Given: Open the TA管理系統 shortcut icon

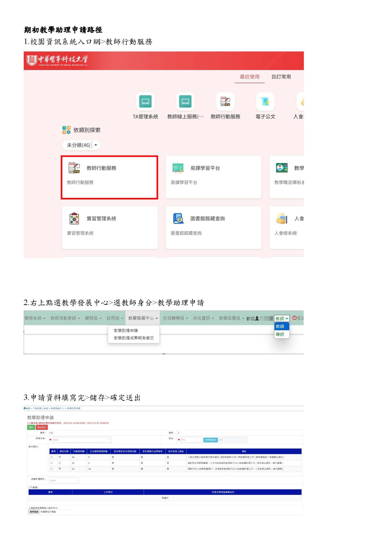Looking at the screenshot, I should tap(145, 102).
